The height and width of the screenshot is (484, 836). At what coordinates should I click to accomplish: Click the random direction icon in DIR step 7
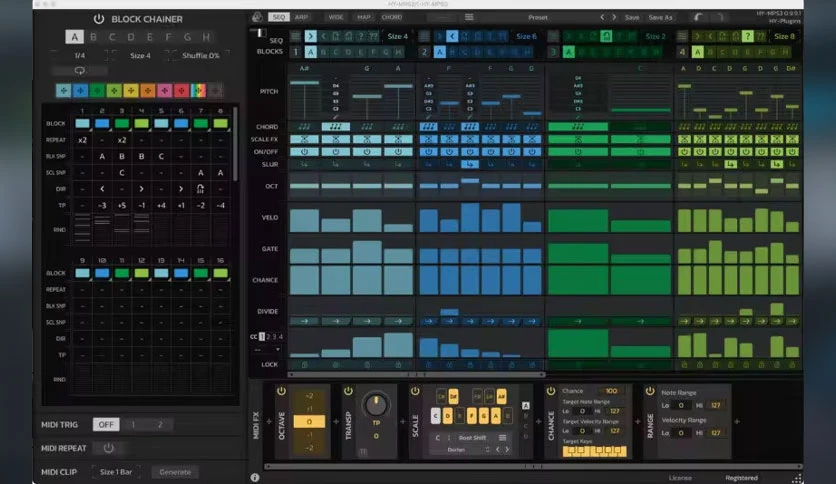coord(200,189)
